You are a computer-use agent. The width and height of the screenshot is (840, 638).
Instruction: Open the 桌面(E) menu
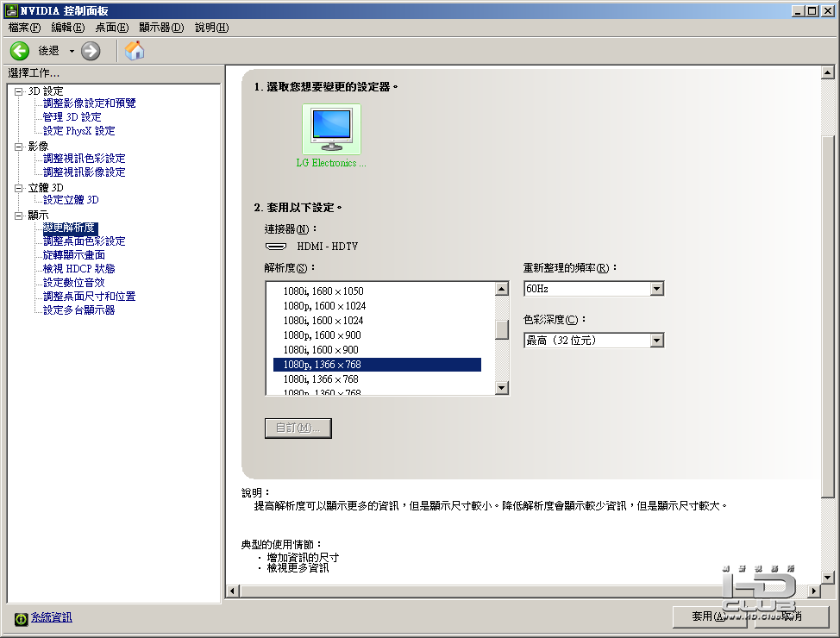click(112, 28)
